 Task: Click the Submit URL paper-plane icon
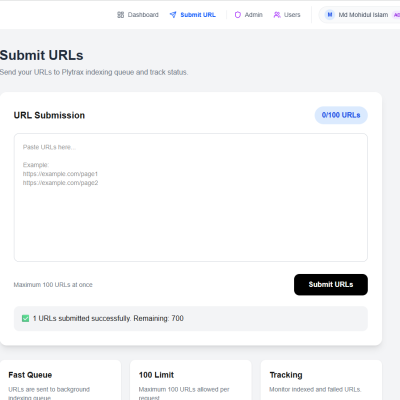click(x=173, y=15)
